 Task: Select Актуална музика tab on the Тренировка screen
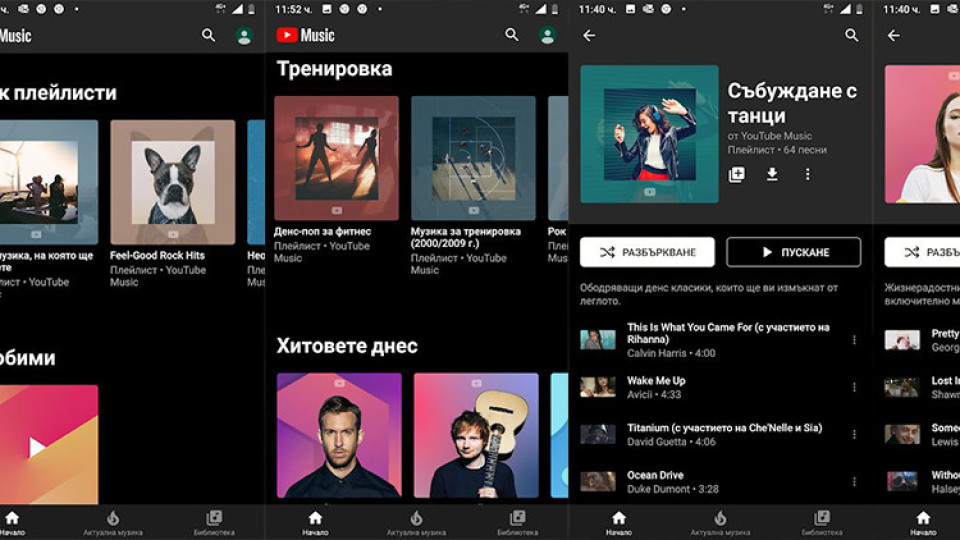416,523
